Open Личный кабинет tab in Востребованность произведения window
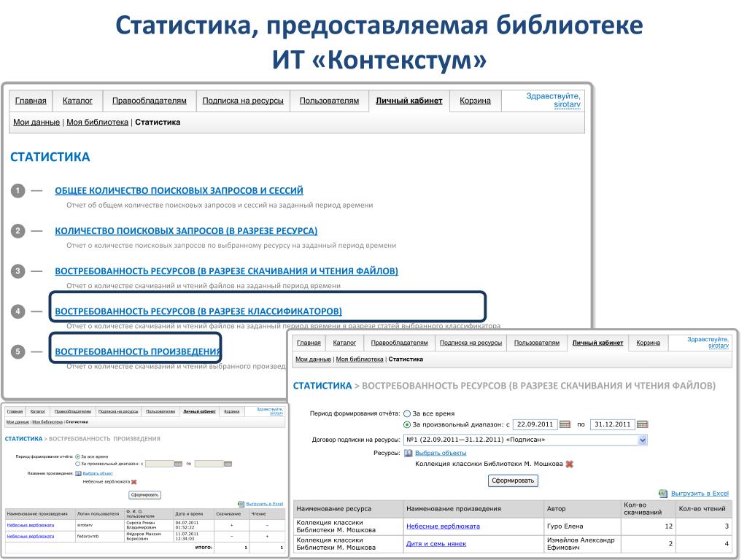This screenshot has height=560, width=747. [200, 411]
